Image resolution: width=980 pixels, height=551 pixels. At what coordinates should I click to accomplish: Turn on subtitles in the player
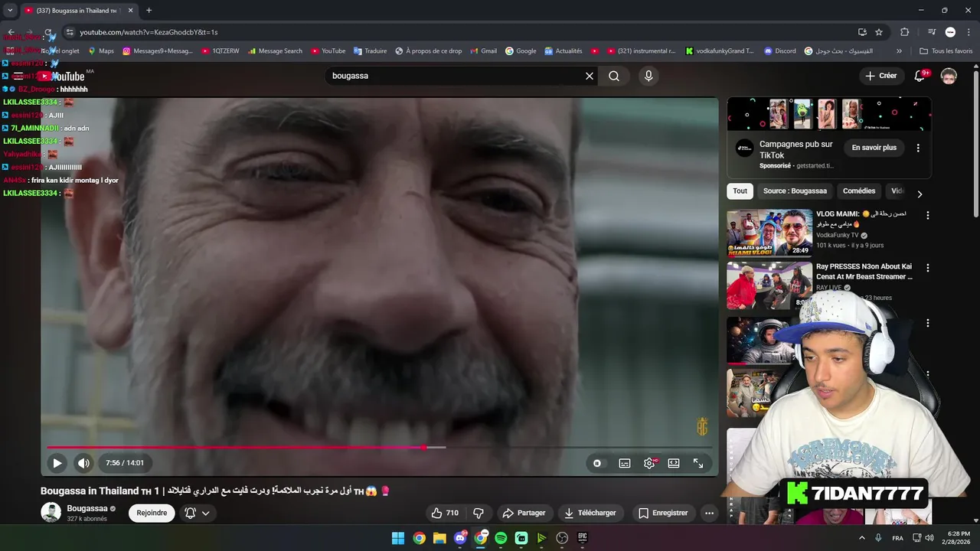pos(625,463)
